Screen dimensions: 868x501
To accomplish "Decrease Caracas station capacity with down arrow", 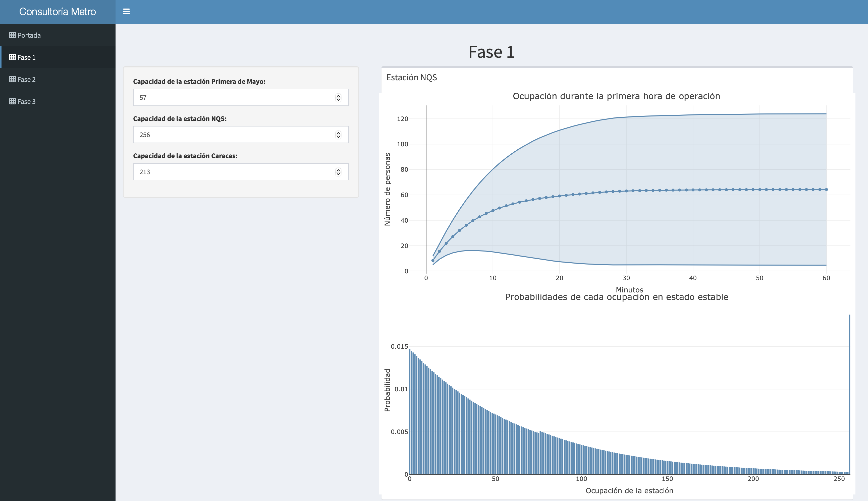I will click(338, 174).
